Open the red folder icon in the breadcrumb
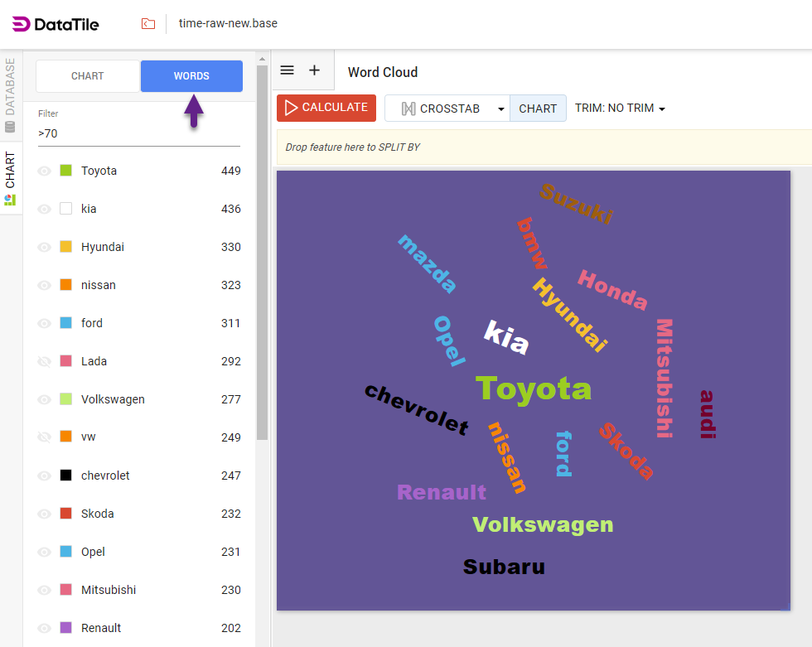The image size is (812, 647). [x=148, y=24]
